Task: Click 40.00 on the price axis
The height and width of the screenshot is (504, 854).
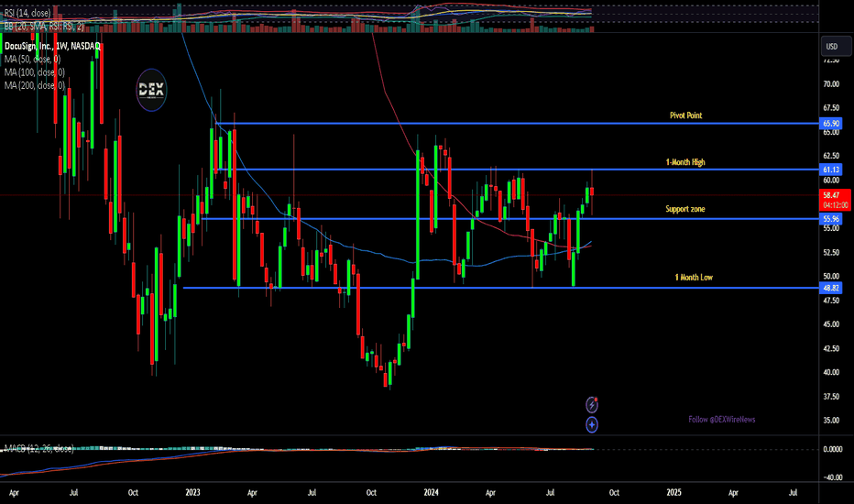Action: tap(831, 372)
